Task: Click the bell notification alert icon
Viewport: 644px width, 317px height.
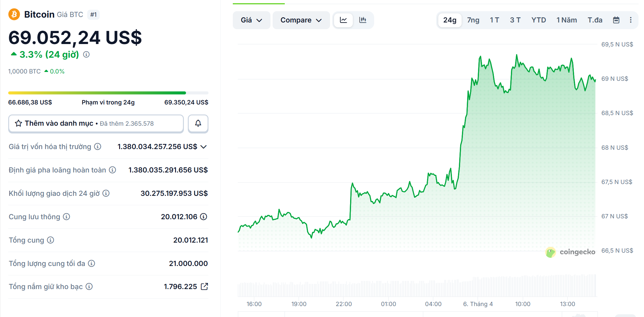Action: click(198, 124)
